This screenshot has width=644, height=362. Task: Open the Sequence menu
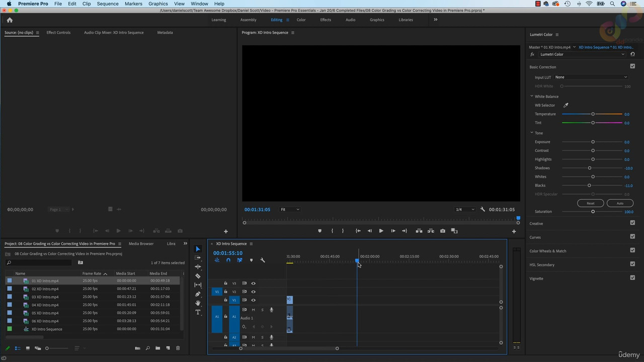tap(108, 4)
